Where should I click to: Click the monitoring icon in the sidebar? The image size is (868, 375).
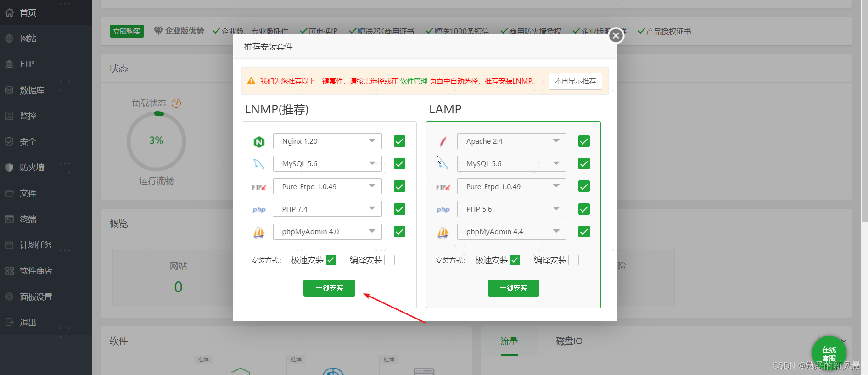[x=9, y=116]
